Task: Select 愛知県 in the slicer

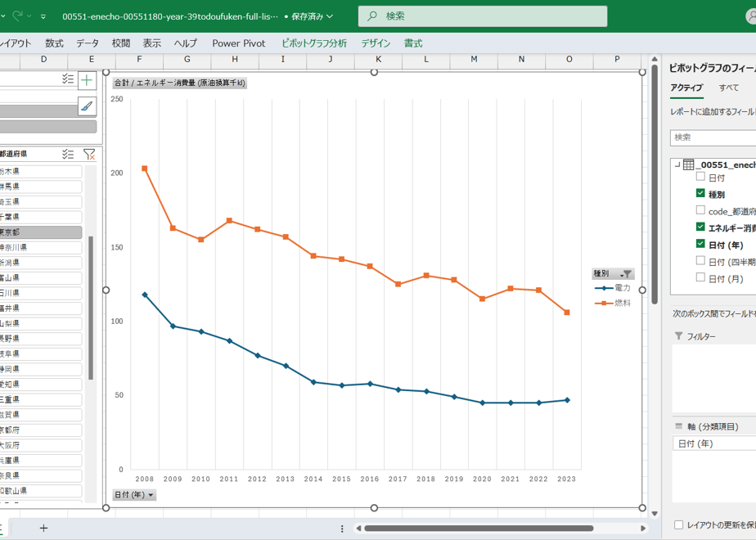Action: point(41,385)
